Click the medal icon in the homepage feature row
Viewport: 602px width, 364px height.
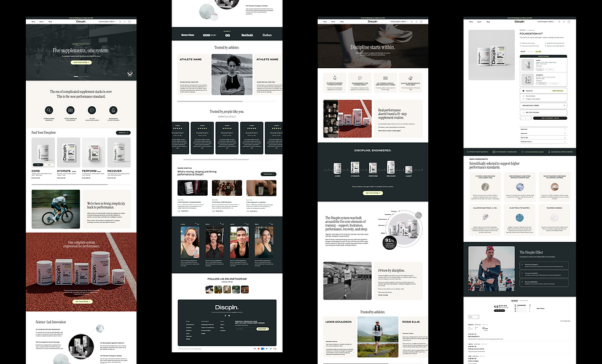click(113, 110)
